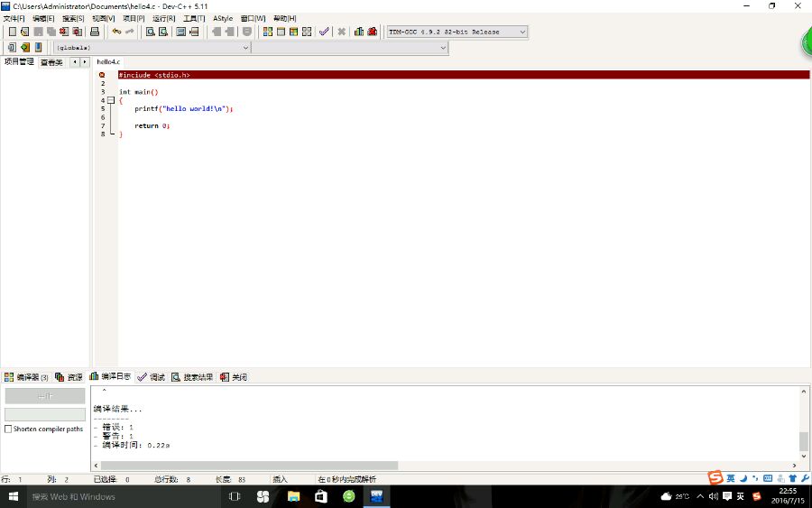Click the Delete profiling information icon
This screenshot has width=812, height=508.
tap(373, 32)
